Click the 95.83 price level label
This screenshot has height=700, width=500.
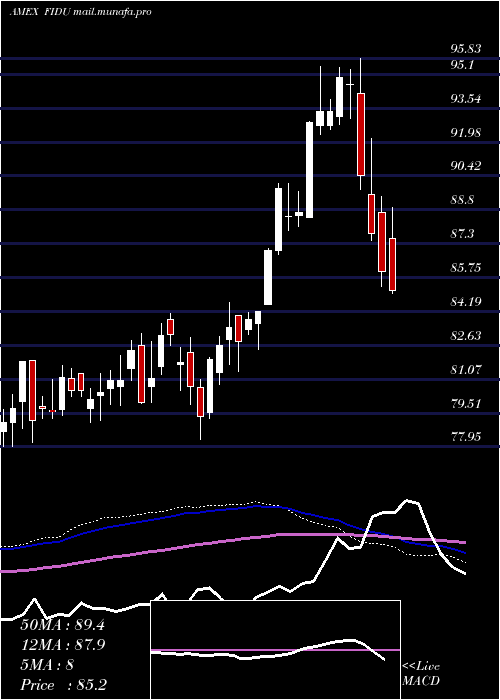(x=465, y=49)
